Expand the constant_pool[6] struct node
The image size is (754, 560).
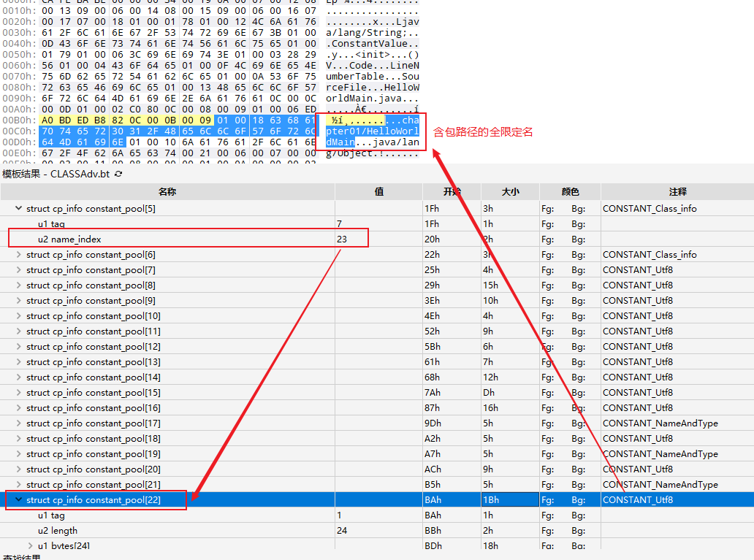(18, 255)
